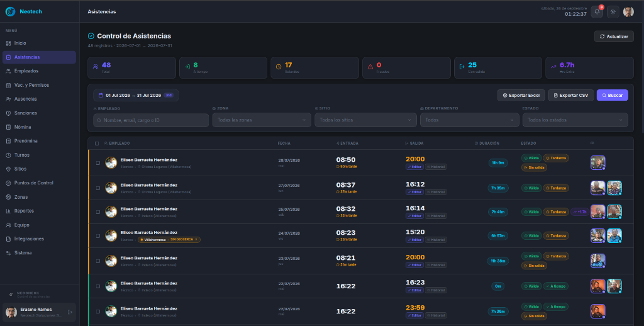The image size is (644, 326).
Task: Open Turnos in sidebar
Action: [40, 155]
